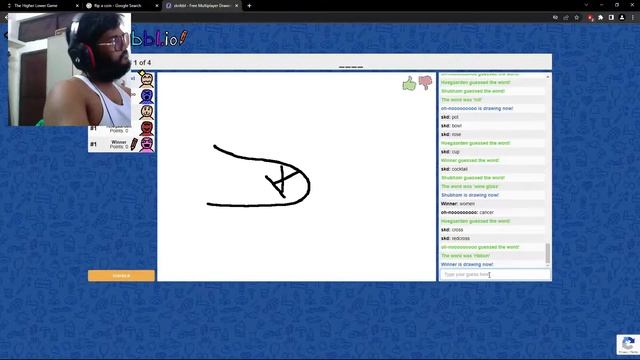640x360 pixels.
Task: Open the red extension icon in toolbar
Action: click(590, 18)
